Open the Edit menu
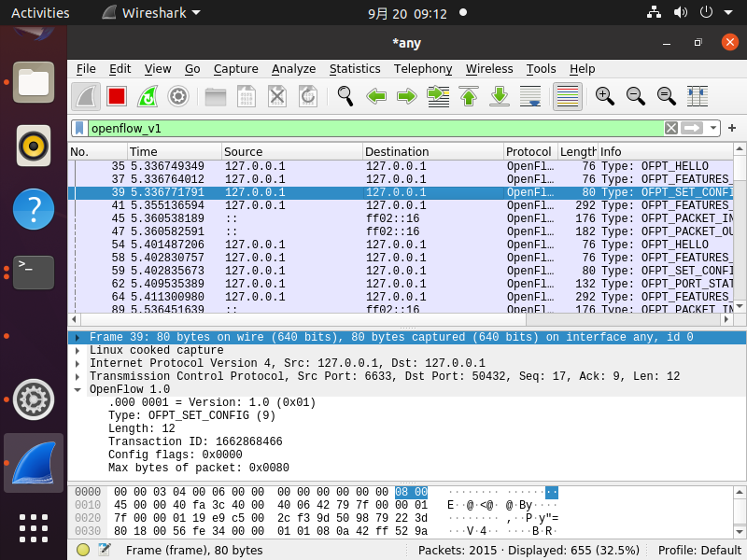The width and height of the screenshot is (747, 560). pos(120,69)
